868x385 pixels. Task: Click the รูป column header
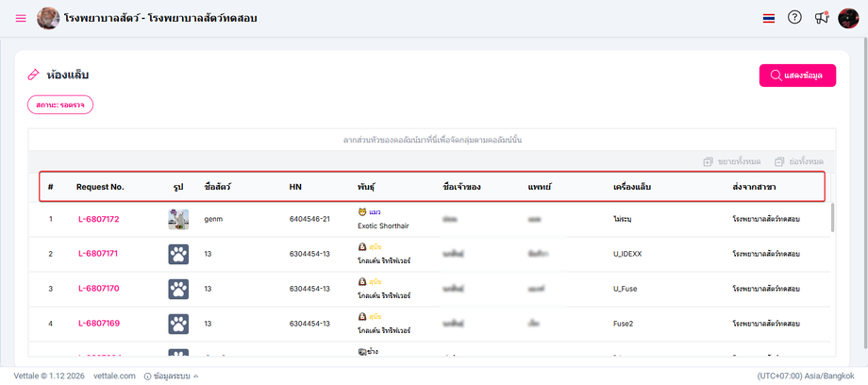pos(178,187)
